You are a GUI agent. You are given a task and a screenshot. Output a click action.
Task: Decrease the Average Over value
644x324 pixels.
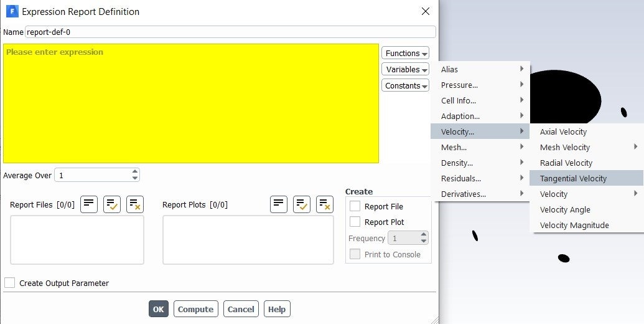(x=135, y=178)
